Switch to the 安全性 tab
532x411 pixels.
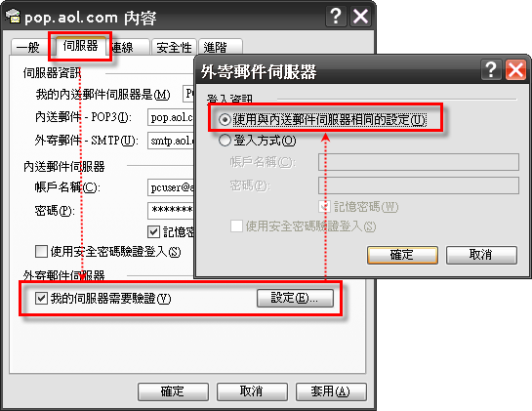point(174,47)
